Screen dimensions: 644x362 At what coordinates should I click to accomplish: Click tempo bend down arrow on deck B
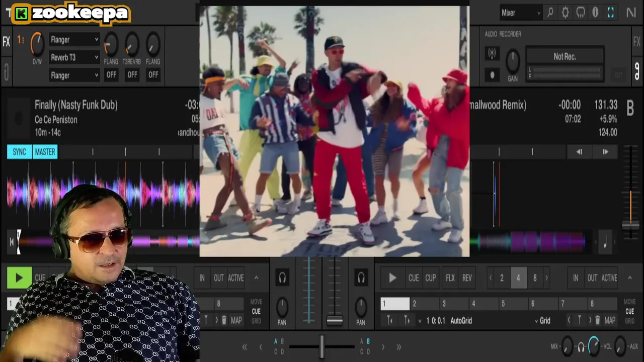click(x=579, y=152)
